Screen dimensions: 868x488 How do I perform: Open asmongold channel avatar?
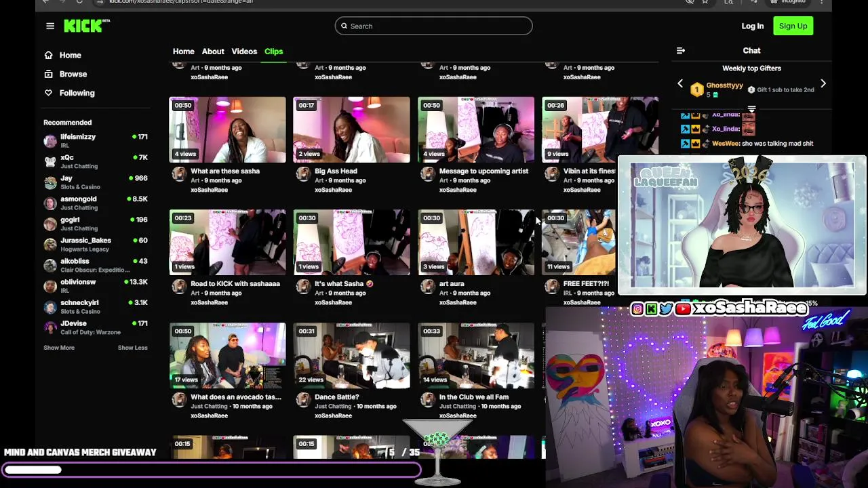(50, 203)
